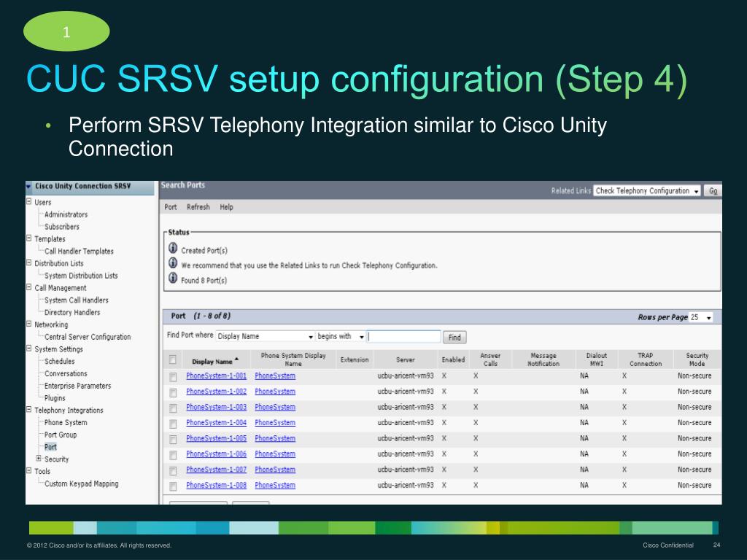Select Plugins under System Settings
This screenshot has width=747, height=560.
pos(55,398)
